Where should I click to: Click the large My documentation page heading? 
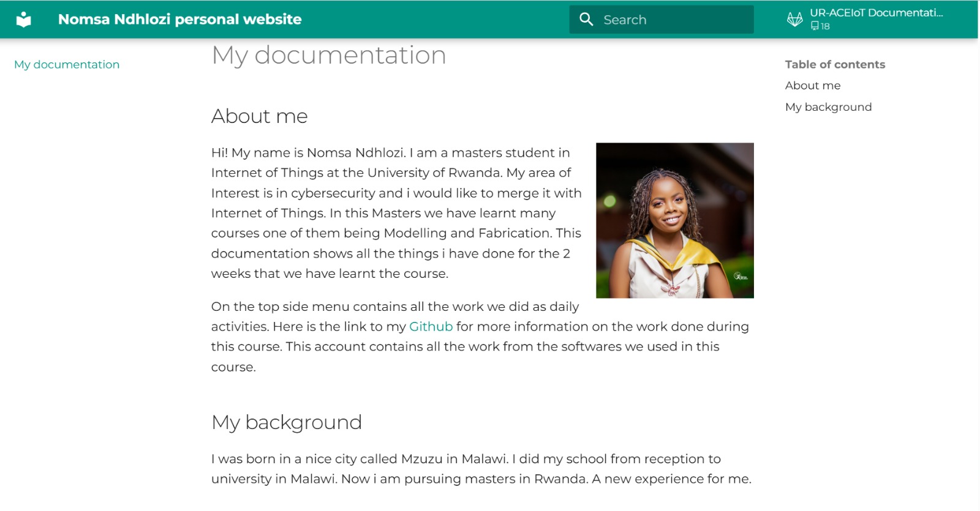328,56
